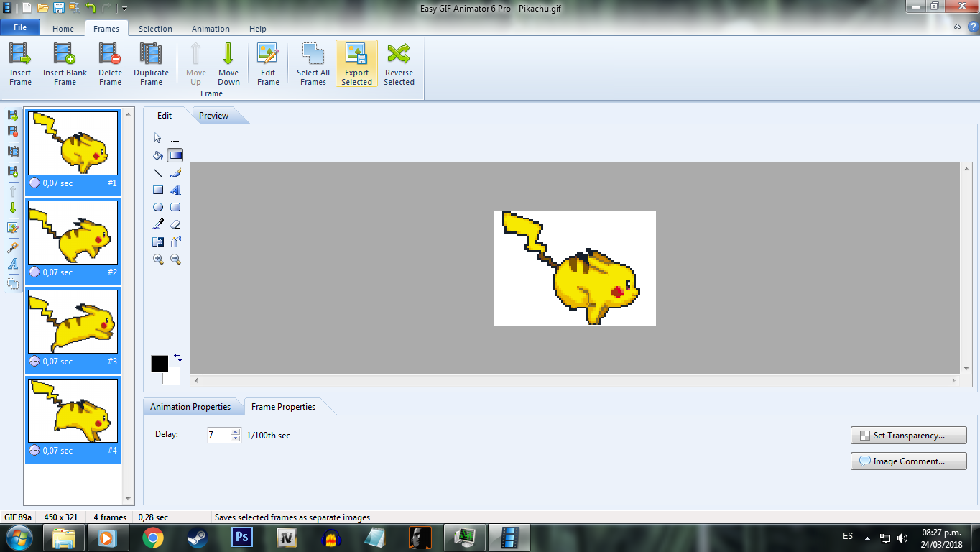Select the eyedropper color picker tool
The height and width of the screenshot is (552, 980).
click(x=158, y=224)
